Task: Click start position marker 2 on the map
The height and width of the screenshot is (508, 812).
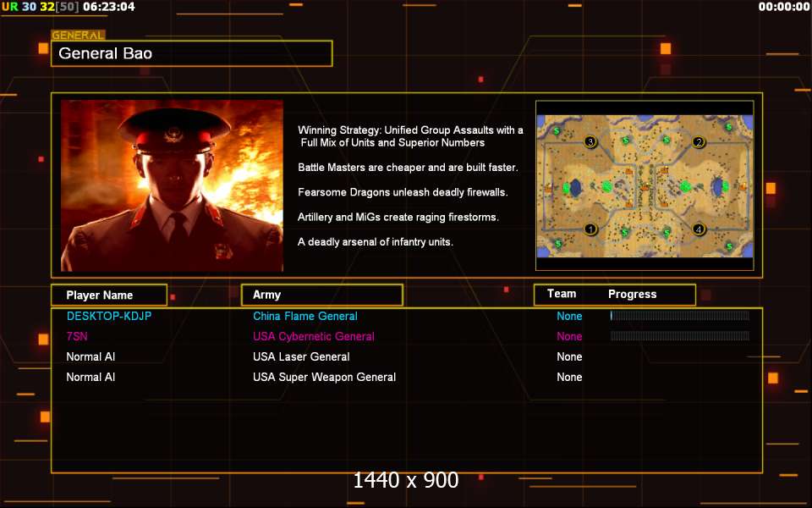Action: (x=699, y=142)
